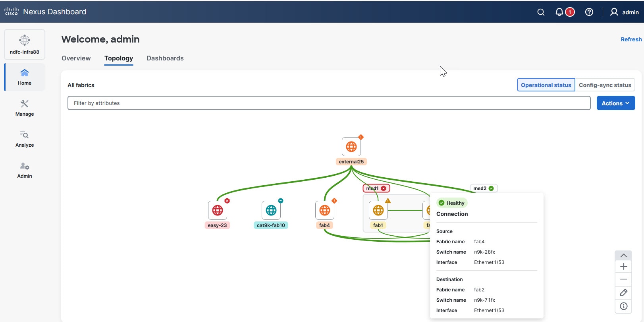
Task: Click warning badge on fab1 node
Action: pyautogui.click(x=388, y=201)
